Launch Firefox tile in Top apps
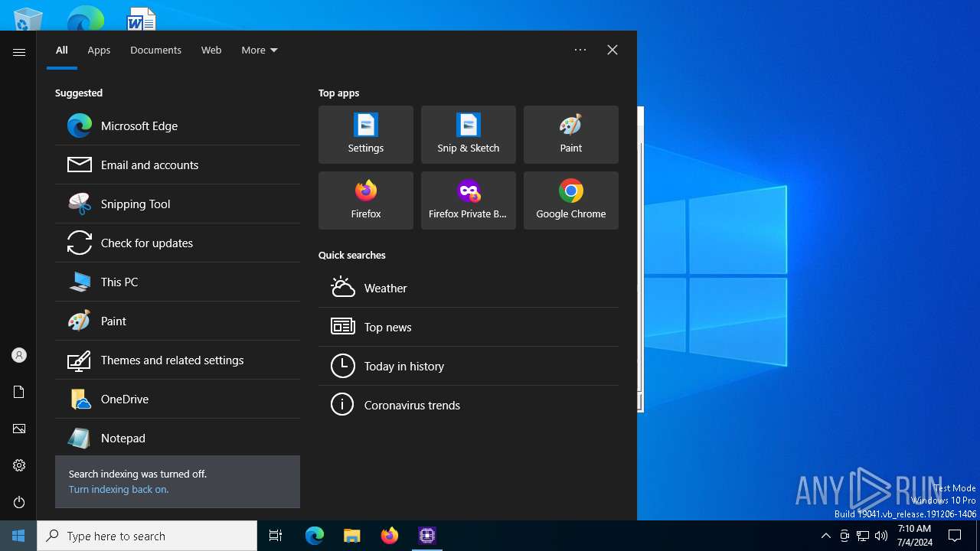This screenshot has width=980, height=551. [366, 201]
